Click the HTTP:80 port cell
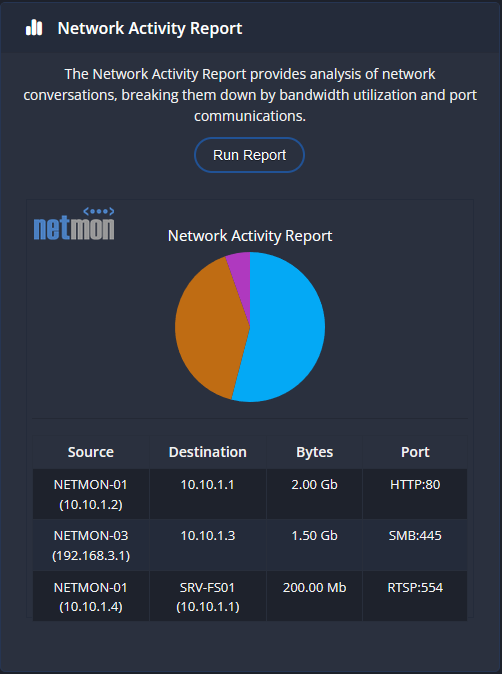The width and height of the screenshot is (502, 674). click(415, 494)
